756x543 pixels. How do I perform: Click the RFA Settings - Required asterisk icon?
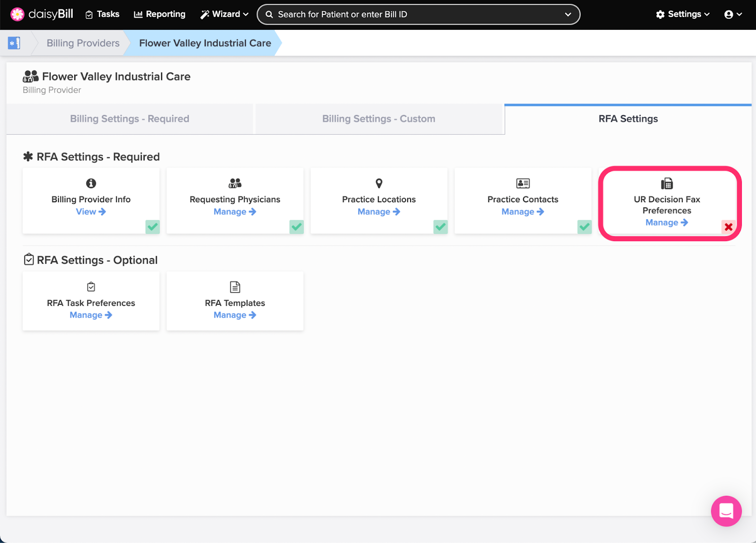[28, 156]
